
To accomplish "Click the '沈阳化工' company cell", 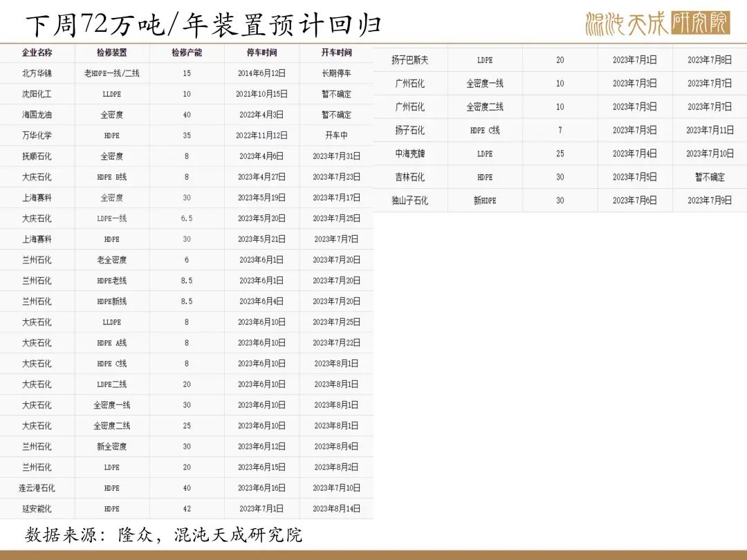I will click(x=37, y=94).
